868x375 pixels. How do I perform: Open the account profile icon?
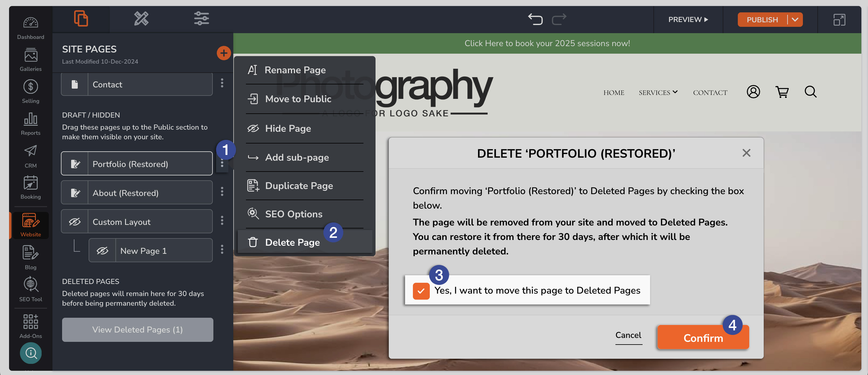[x=753, y=92]
